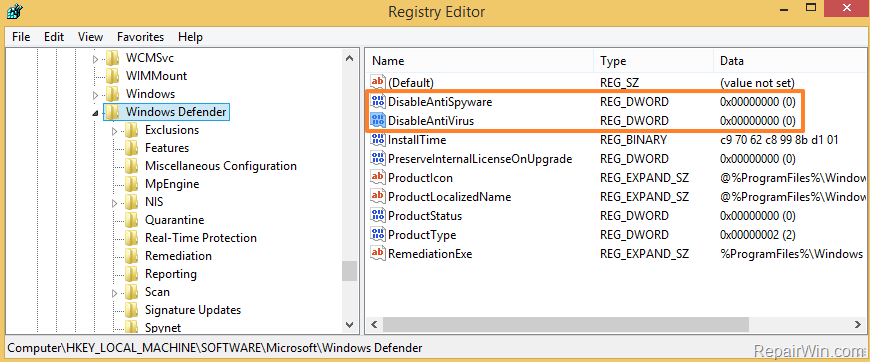This screenshot has height=362, width=870.
Task: Click the tree pane vertical scrollbar thumb
Action: (349, 272)
